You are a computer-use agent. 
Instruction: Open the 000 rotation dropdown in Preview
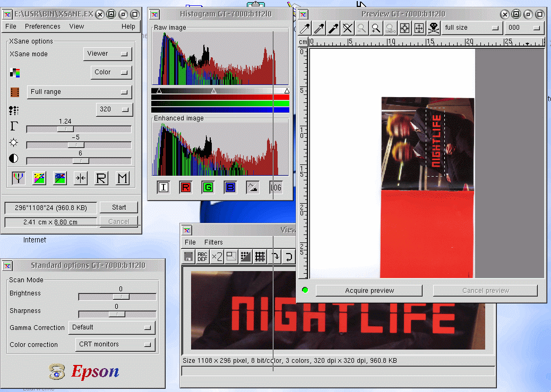[x=523, y=28]
